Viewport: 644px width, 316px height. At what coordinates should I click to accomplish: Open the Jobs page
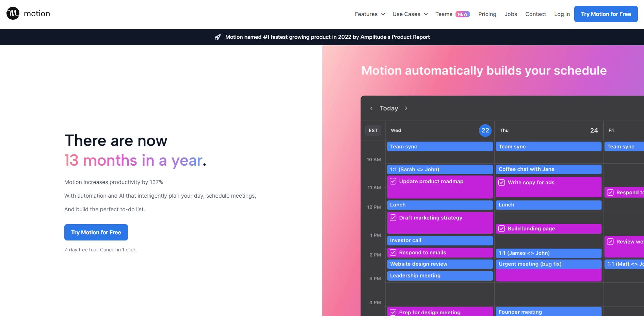tap(511, 14)
